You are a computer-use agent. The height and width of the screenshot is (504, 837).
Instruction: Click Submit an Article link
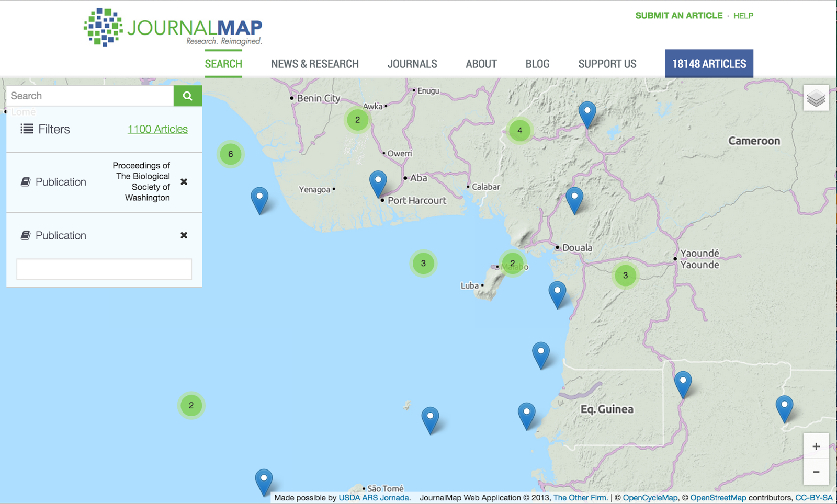click(678, 16)
